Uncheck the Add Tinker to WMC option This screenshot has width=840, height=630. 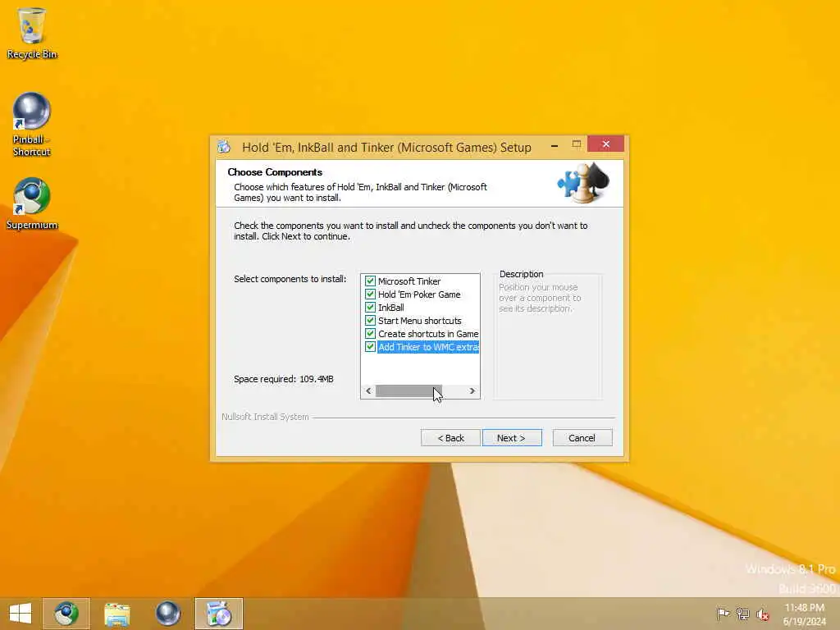pos(370,347)
